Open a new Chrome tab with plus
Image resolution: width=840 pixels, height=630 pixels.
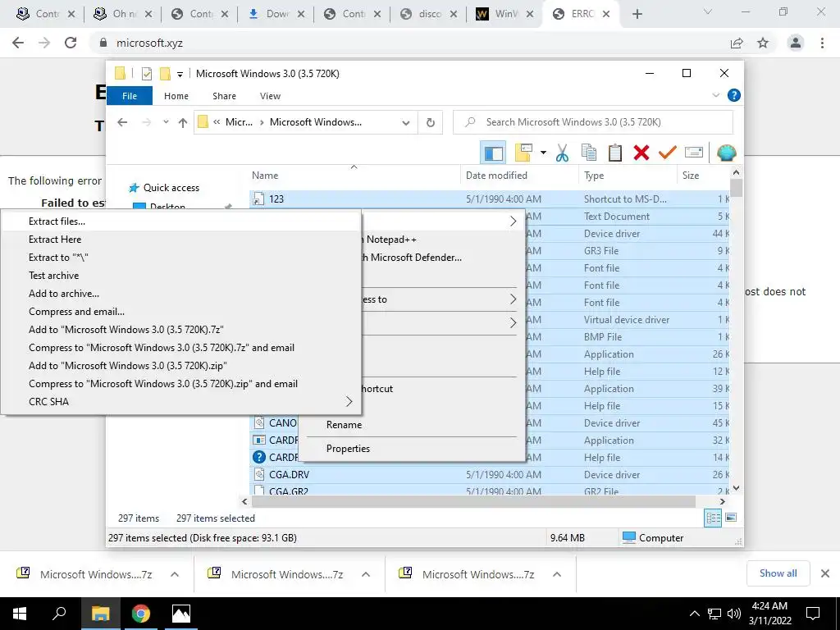[637, 14]
